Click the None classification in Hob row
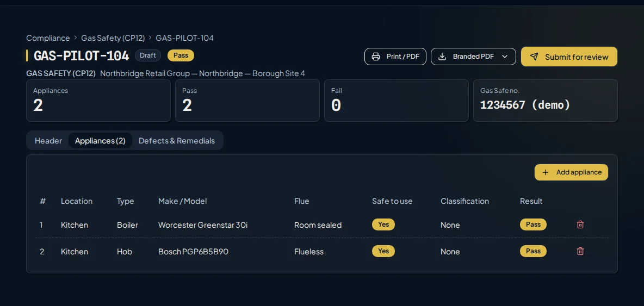 tap(450, 252)
